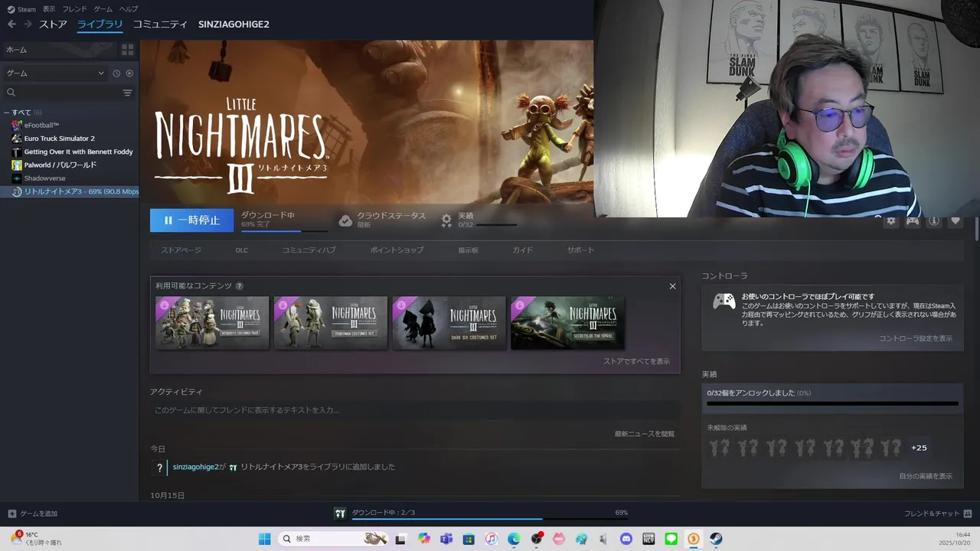Click the クラウドステータス cloud icon
This screenshot has width=980, height=551.
tap(345, 220)
